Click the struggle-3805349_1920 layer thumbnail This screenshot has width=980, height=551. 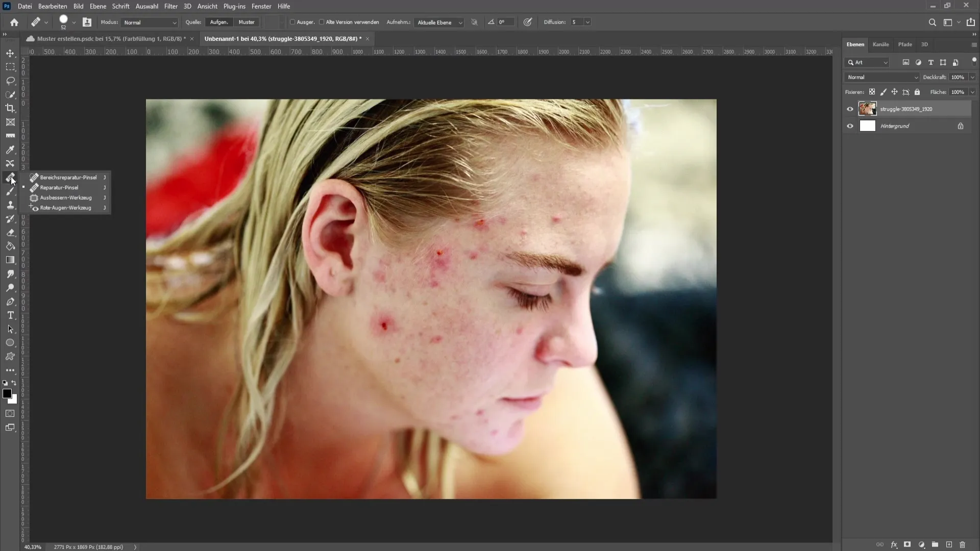867,108
